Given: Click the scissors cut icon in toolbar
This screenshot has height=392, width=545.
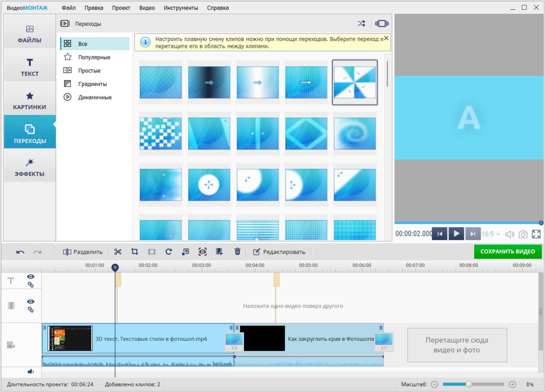Looking at the screenshot, I should 118,252.
